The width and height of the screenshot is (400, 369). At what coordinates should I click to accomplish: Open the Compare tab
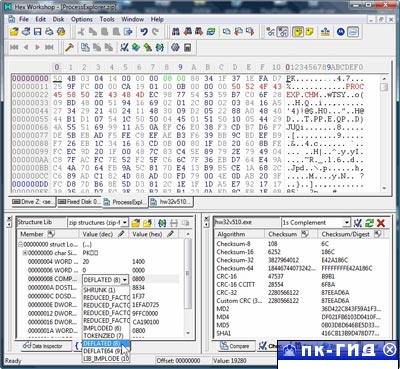click(x=235, y=346)
